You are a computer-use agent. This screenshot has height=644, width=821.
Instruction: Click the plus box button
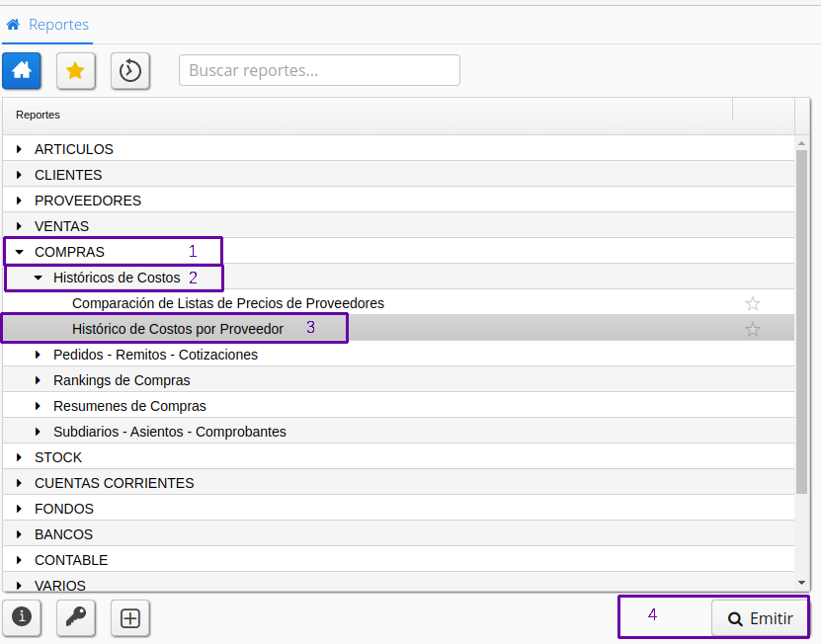point(130,617)
